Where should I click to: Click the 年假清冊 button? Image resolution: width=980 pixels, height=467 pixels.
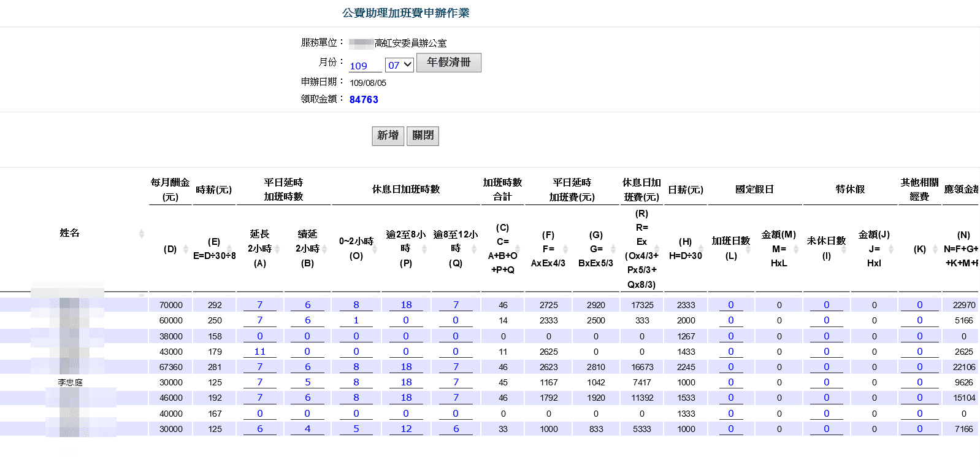click(x=449, y=63)
